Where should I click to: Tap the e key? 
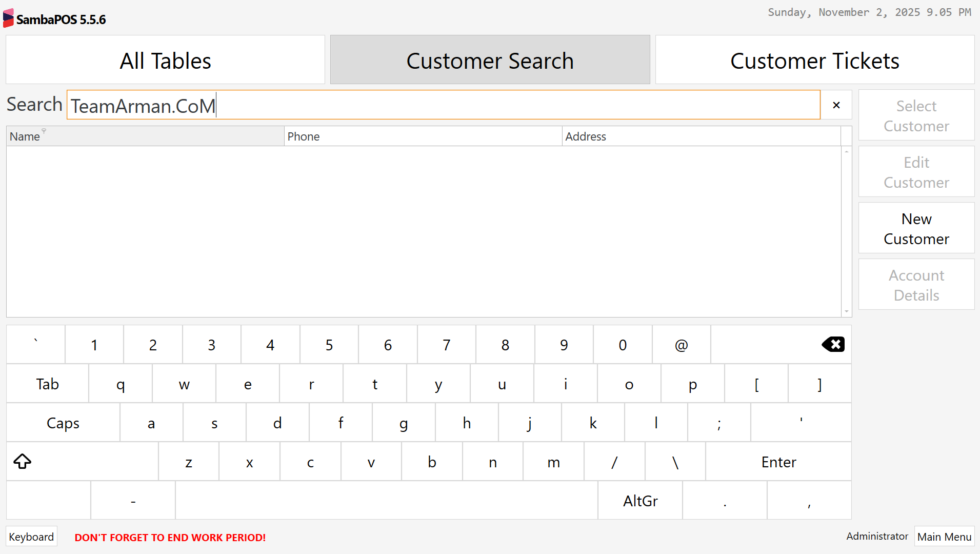248,384
